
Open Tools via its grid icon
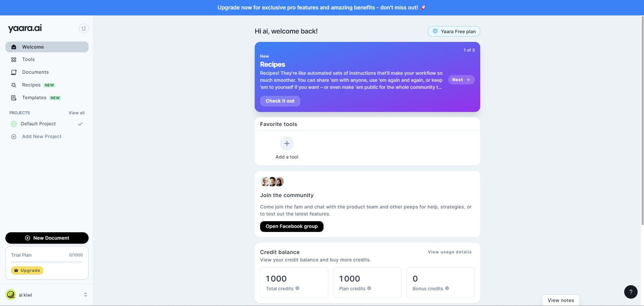(14, 60)
